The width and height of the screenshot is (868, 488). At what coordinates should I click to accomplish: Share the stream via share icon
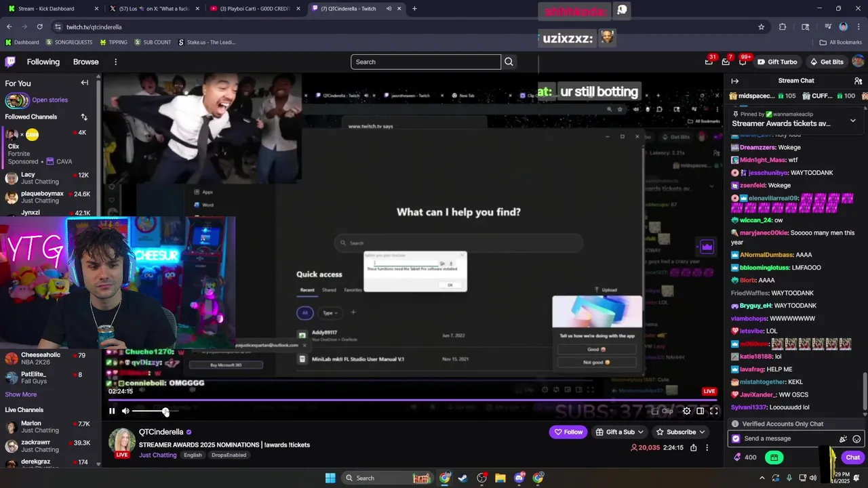pos(693,447)
